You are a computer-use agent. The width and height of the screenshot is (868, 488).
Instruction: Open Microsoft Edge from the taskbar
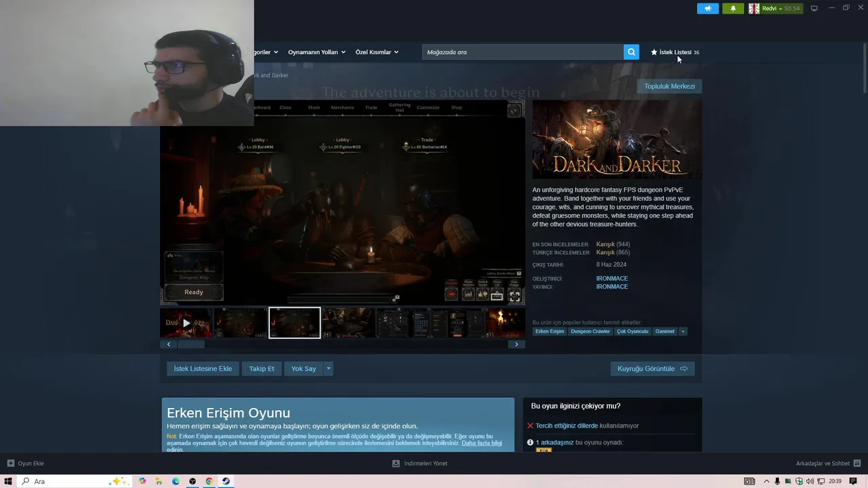coord(176,481)
